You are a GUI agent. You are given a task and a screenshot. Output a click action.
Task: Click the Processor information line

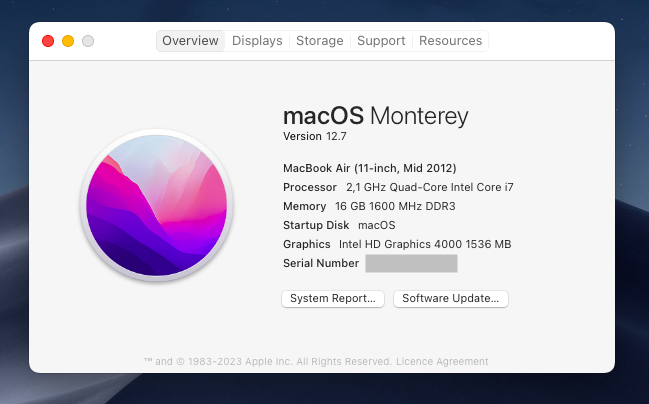coord(398,187)
